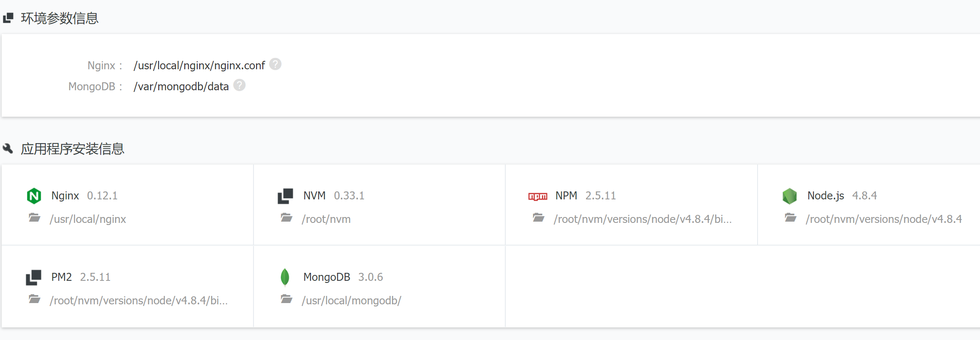Select the /var/mongodb/data path text
This screenshot has width=980, height=340.
(181, 86)
